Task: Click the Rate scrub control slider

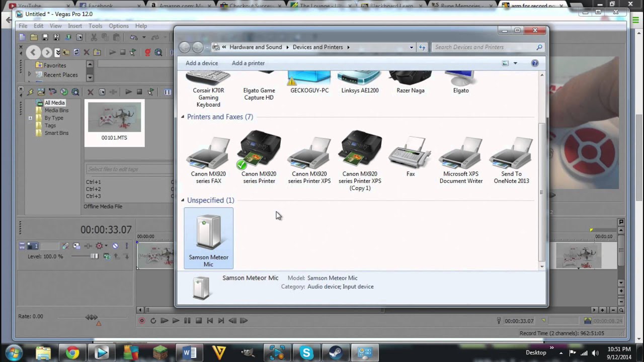Action: pyautogui.click(x=91, y=317)
